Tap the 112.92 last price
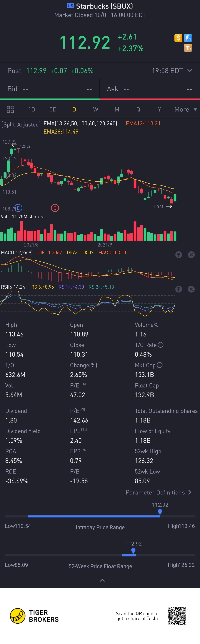 click(x=85, y=42)
